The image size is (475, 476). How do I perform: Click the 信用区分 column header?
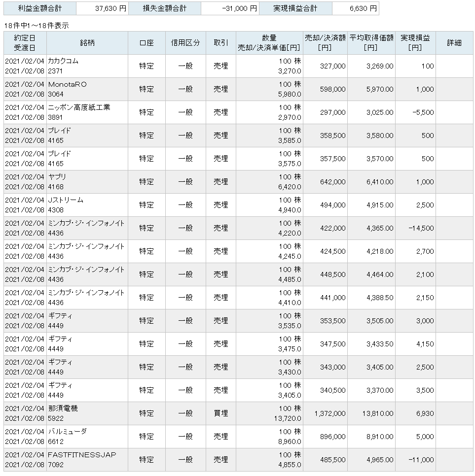[x=185, y=43]
